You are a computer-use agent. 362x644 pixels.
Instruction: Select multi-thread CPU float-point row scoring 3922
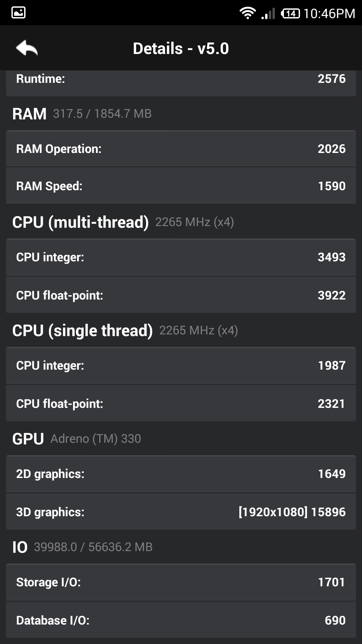tap(181, 295)
